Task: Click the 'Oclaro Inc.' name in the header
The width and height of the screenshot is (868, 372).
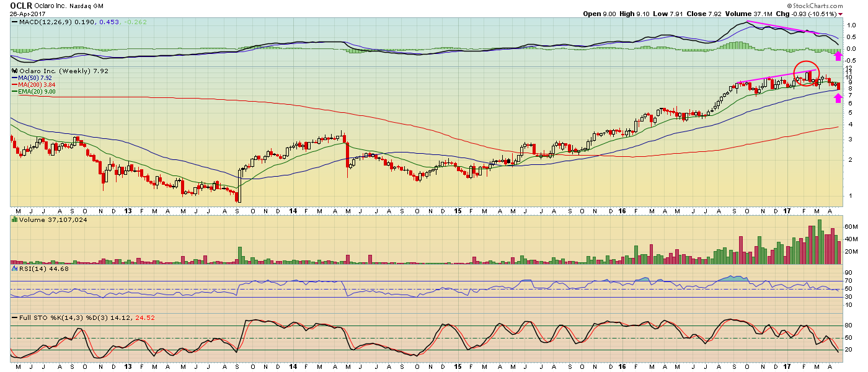Action: click(x=50, y=5)
